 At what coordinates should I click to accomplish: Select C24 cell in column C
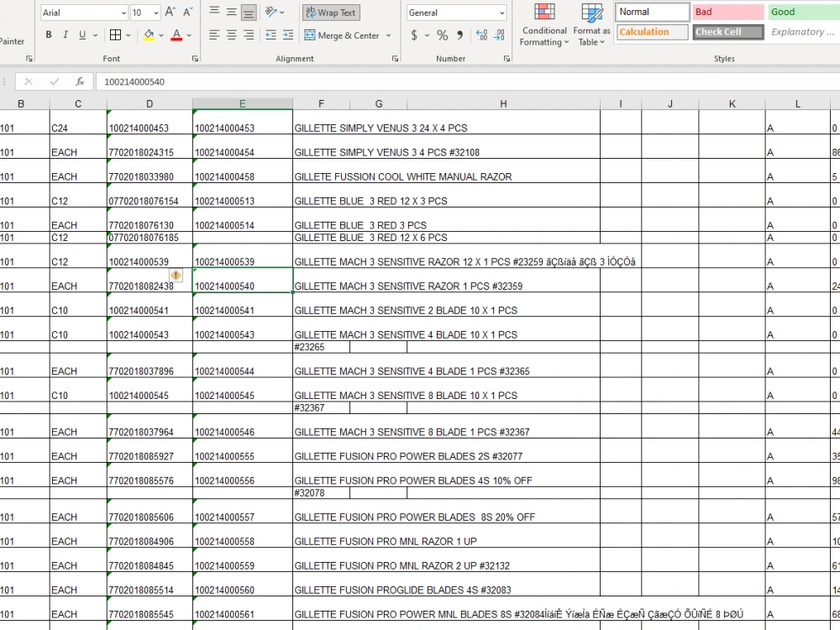(x=78, y=122)
